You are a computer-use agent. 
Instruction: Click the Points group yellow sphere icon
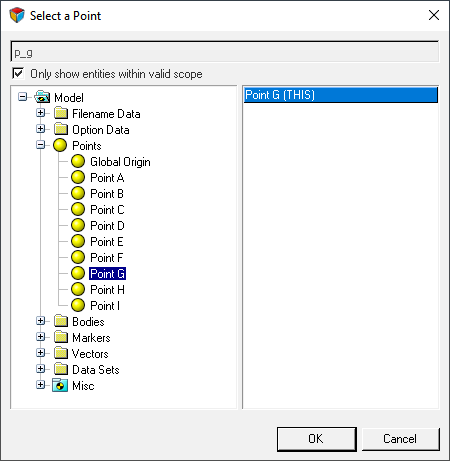pos(60,146)
